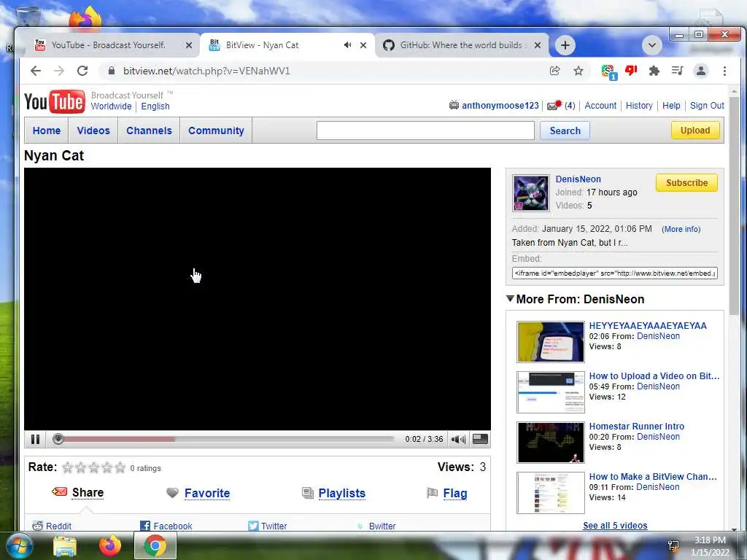This screenshot has height=560, width=747.
Task: Open the Help link
Action: tap(671, 105)
